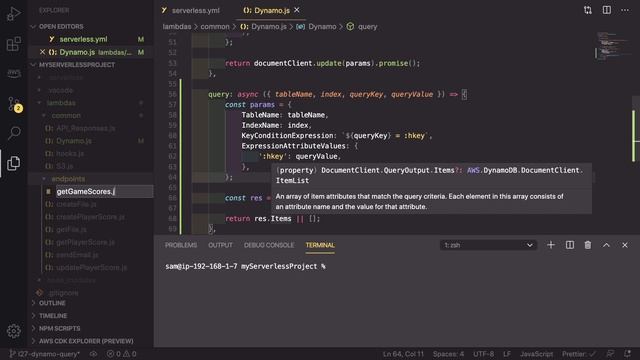The height and width of the screenshot is (360, 640).
Task: Open notifications bell in status bar
Action: 627,354
